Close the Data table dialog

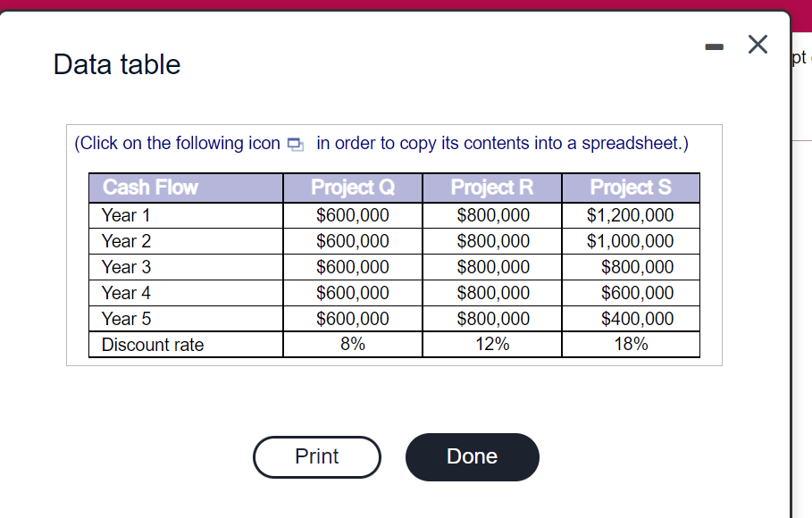(758, 45)
